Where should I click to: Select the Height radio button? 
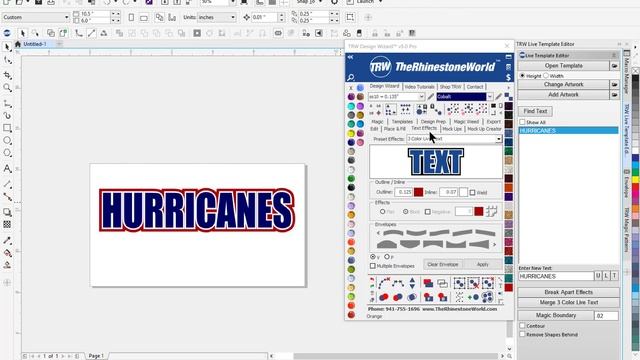coord(522,76)
